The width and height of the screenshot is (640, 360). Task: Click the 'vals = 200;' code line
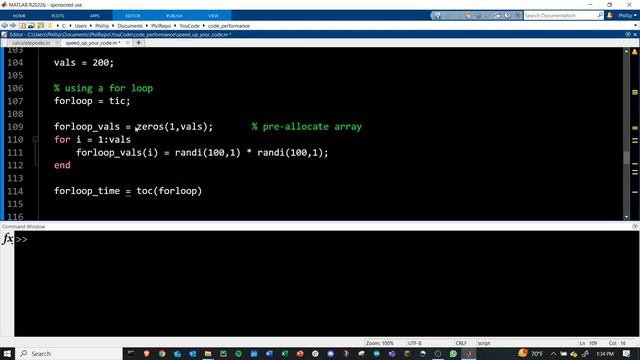pyautogui.click(x=84, y=62)
